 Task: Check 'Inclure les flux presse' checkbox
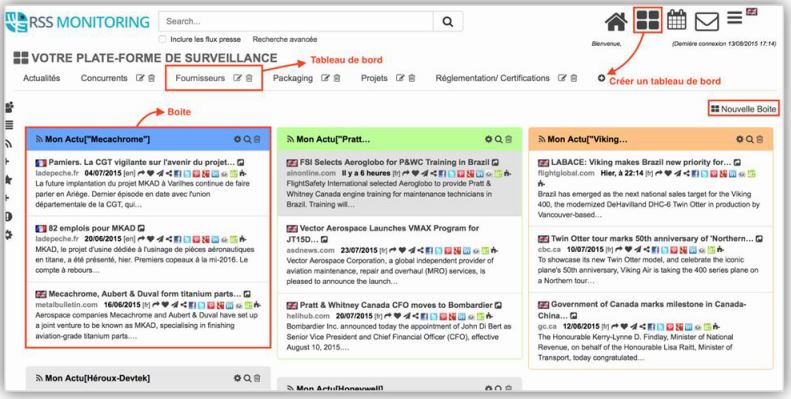162,39
